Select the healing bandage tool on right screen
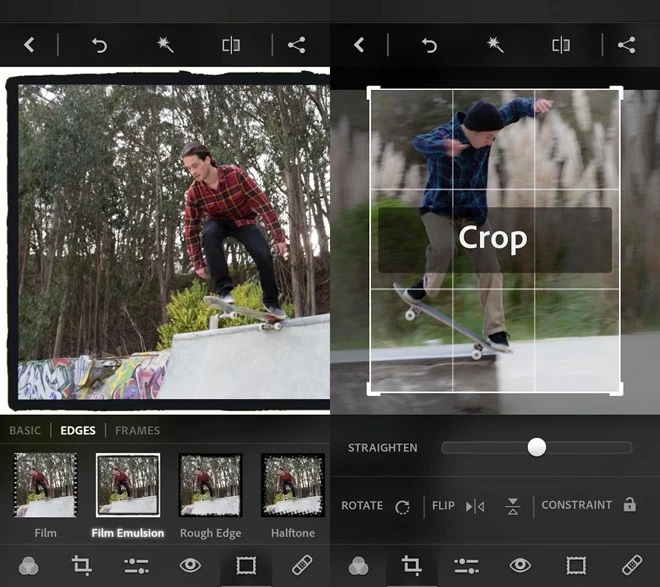 click(631, 566)
